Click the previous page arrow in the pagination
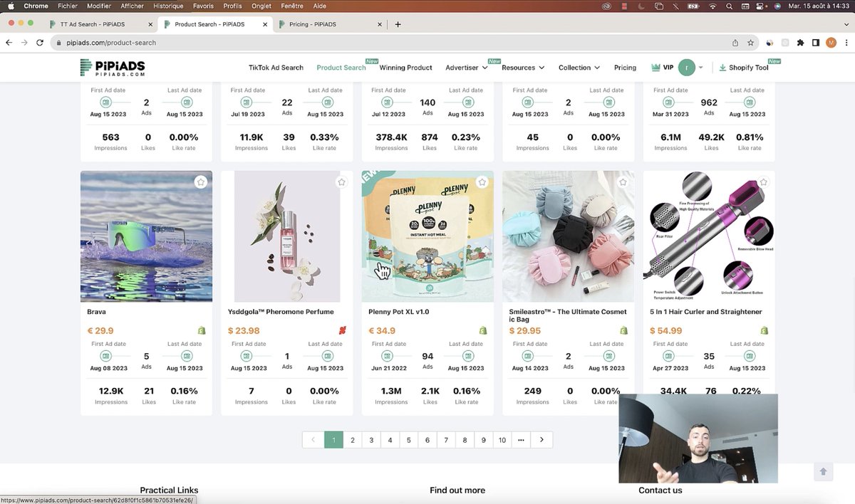 tap(313, 440)
